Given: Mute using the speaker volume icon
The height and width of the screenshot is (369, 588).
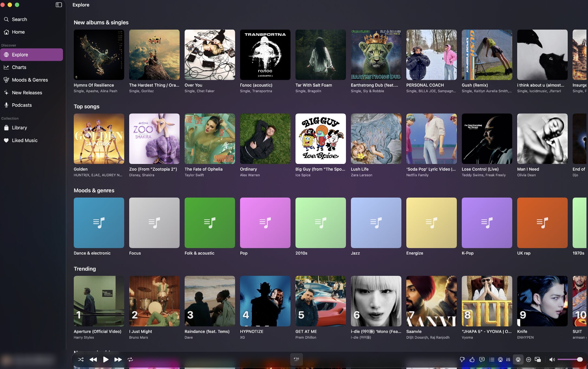Looking at the screenshot, I should coord(552,360).
